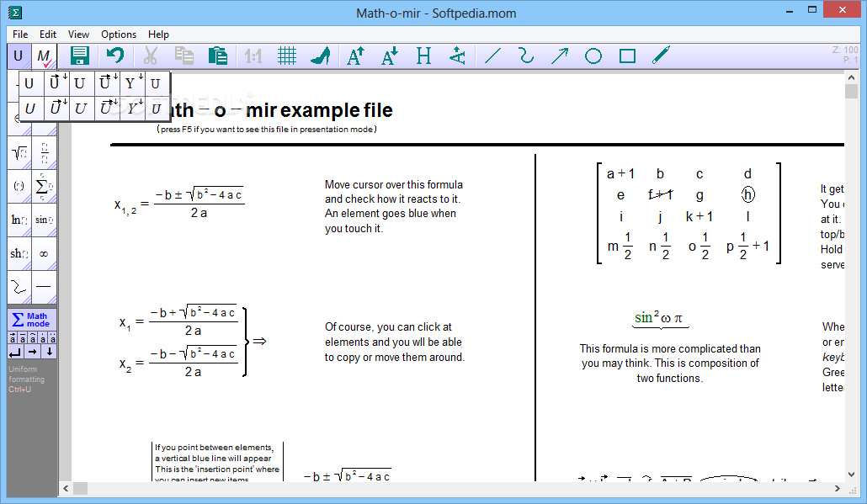Increase font size with A-up icon
Image resolution: width=867 pixels, height=504 pixels.
(x=355, y=56)
